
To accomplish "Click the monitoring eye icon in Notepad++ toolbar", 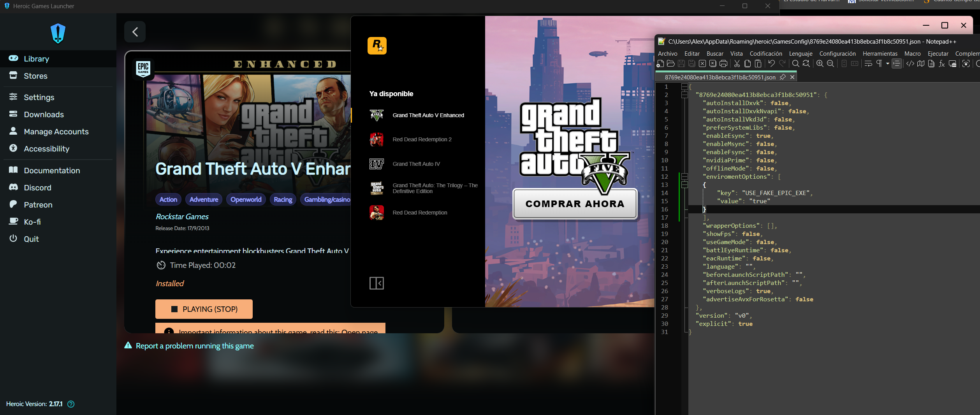I will coord(966,64).
